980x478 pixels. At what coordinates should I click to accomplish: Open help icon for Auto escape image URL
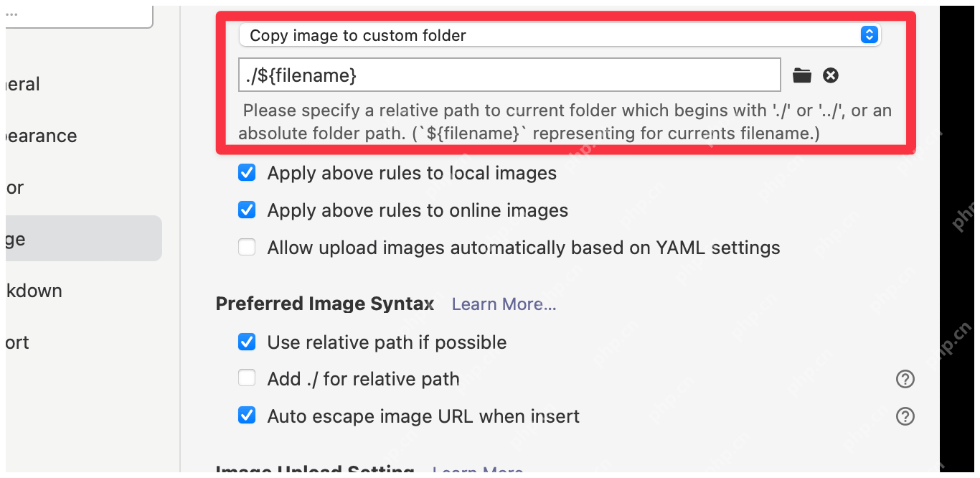(905, 416)
